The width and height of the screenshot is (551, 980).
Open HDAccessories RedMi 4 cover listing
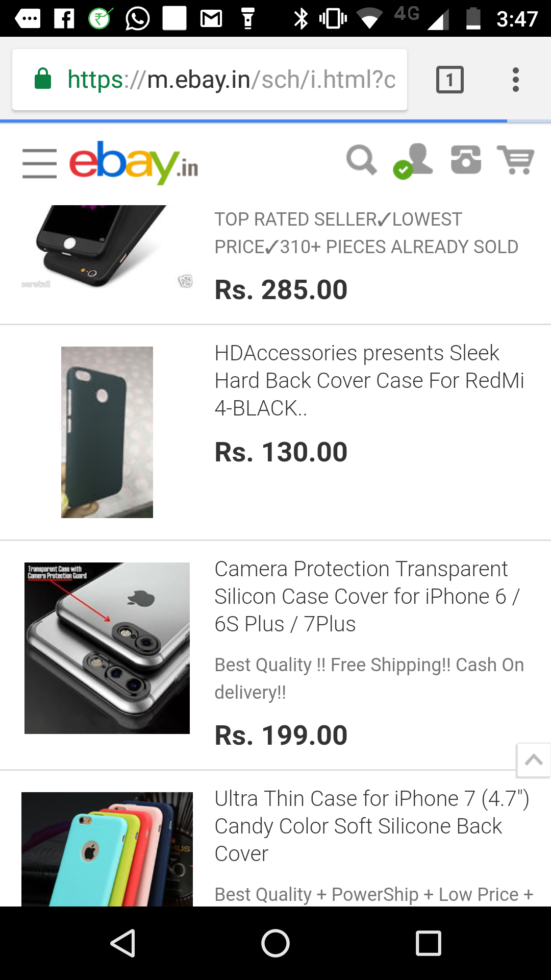(x=369, y=380)
